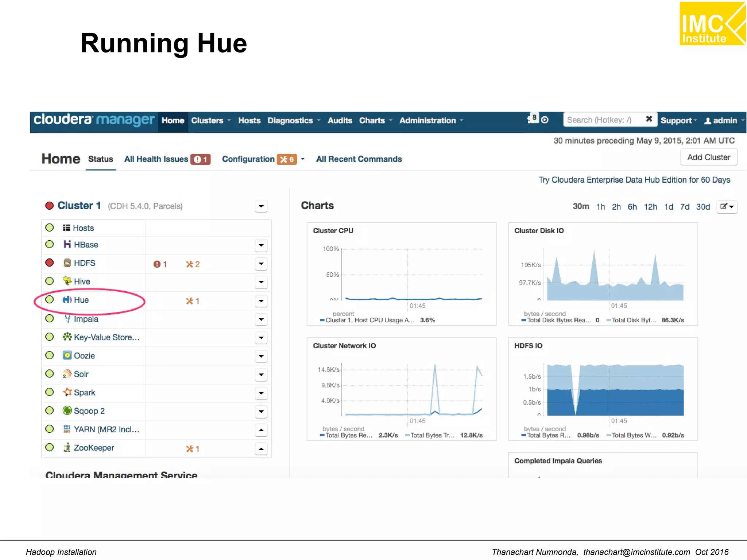
Task: Click the YARN service icon
Action: coord(67,429)
